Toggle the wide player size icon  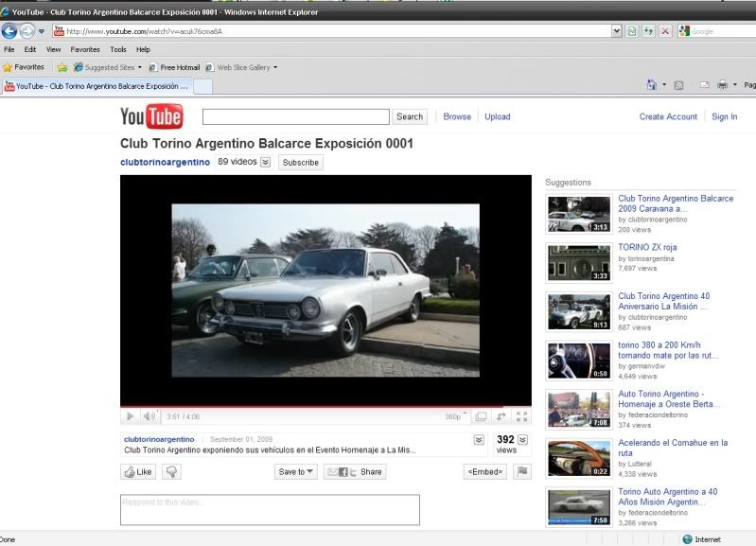pos(481,416)
